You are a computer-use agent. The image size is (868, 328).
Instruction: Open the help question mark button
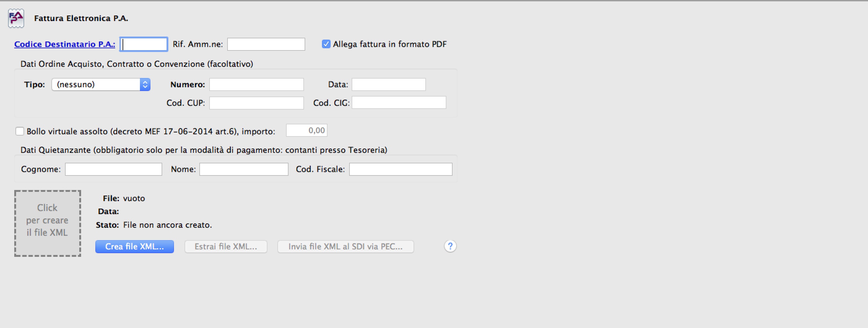point(450,246)
